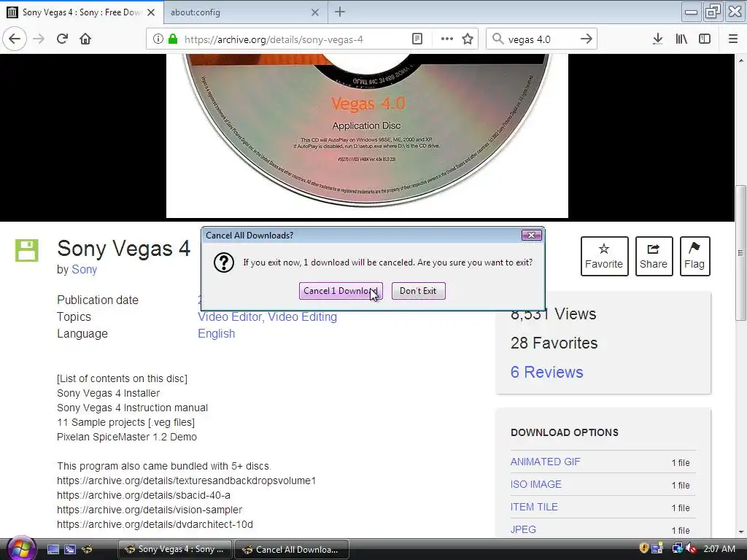
Task: Open ITEM TILE download option
Action: (534, 507)
